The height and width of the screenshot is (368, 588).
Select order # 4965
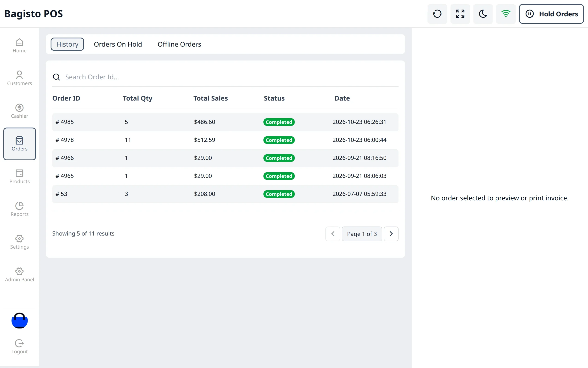pos(225,176)
